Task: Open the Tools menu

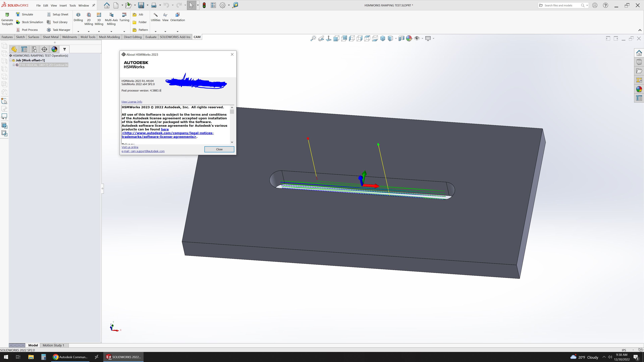Action: (72, 5)
